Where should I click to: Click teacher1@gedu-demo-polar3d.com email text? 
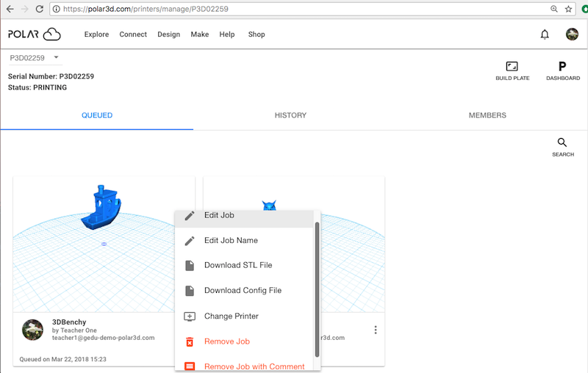point(103,338)
